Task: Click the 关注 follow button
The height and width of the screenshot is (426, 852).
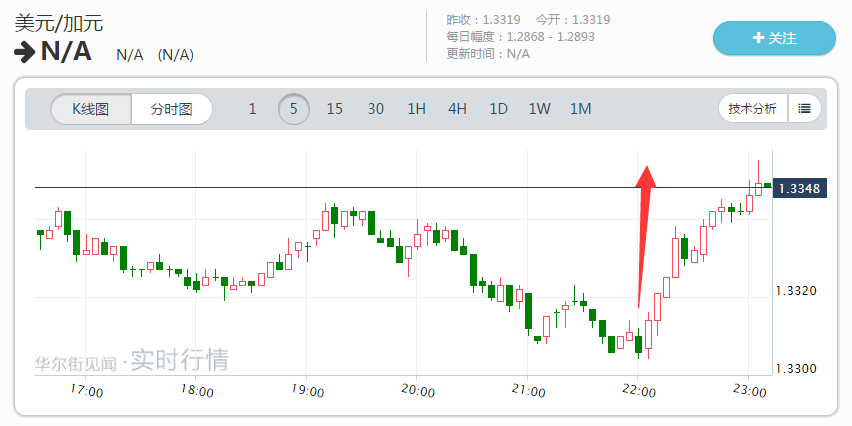Action: coord(773,38)
